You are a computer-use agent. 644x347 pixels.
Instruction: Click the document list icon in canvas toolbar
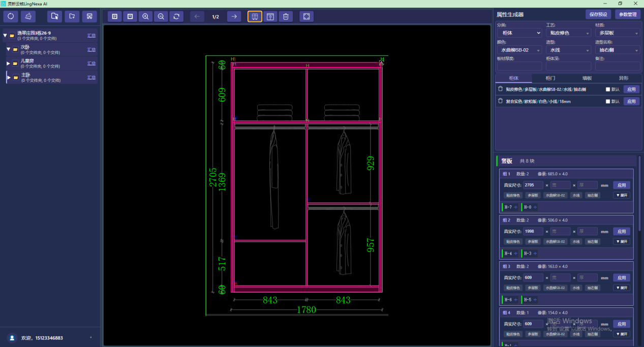[x=115, y=16]
